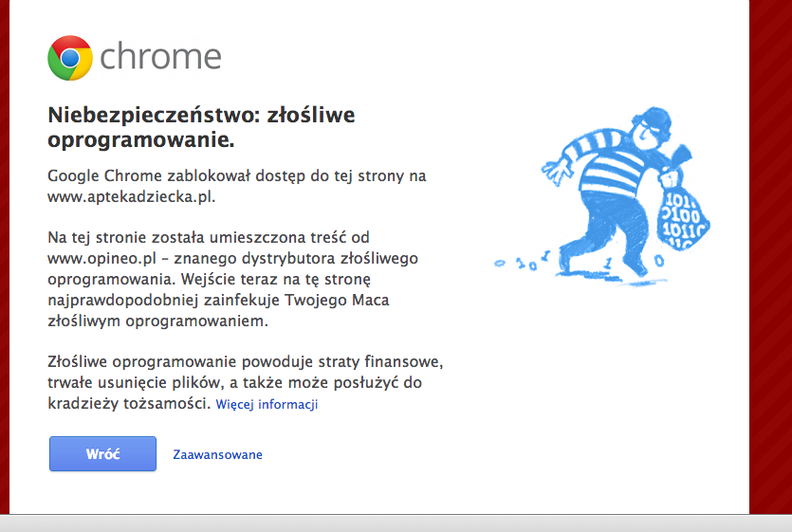Select the heading 'Niebezpieczeństwo: złośliwe oprogramowanie.'
Viewport: 792px width, 532px height.
click(201, 127)
